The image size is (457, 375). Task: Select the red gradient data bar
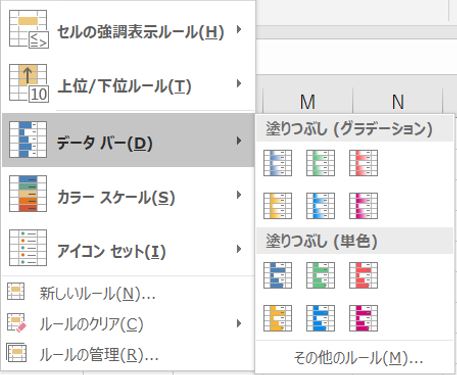coord(363,163)
